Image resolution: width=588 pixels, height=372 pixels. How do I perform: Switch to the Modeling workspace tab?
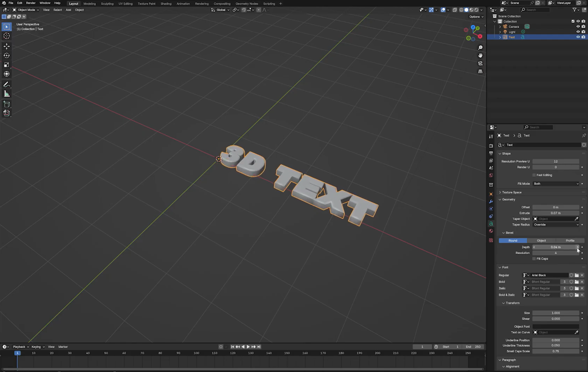tap(90, 4)
